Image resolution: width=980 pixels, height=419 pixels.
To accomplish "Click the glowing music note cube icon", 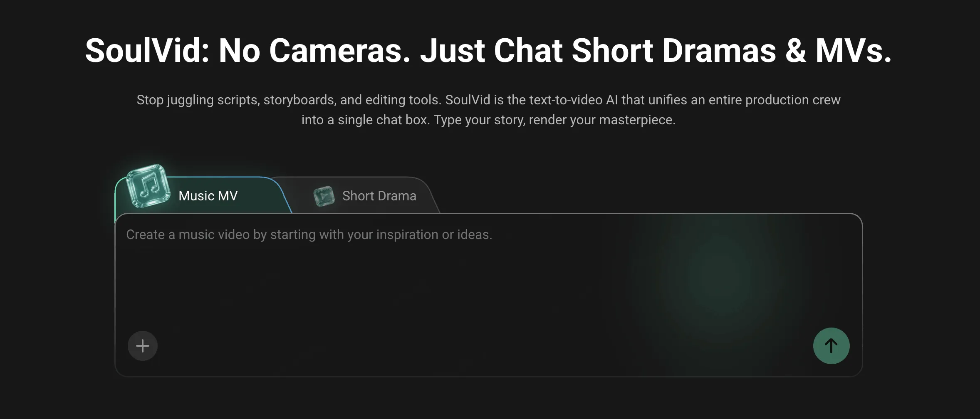I will coord(148,186).
